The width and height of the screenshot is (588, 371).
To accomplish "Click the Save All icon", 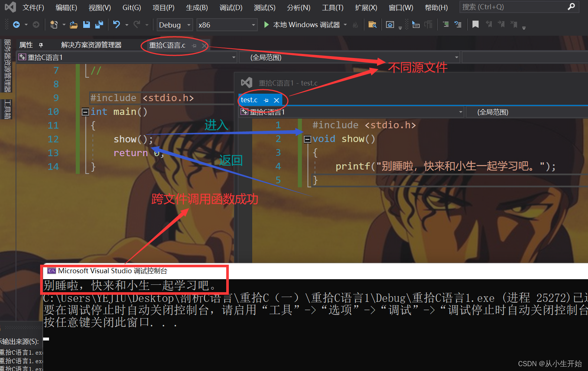I will coord(99,25).
